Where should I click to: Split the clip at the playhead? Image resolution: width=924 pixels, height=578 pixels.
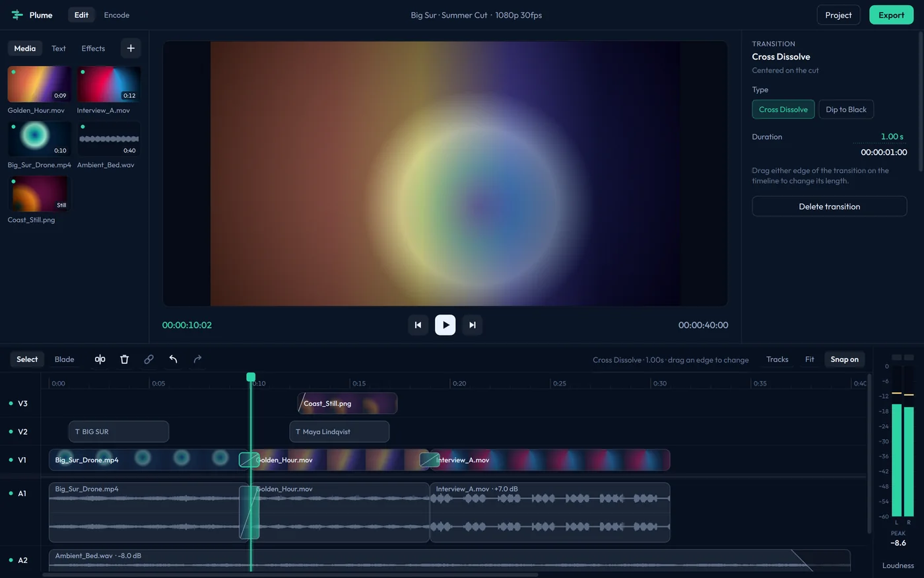[x=100, y=359]
